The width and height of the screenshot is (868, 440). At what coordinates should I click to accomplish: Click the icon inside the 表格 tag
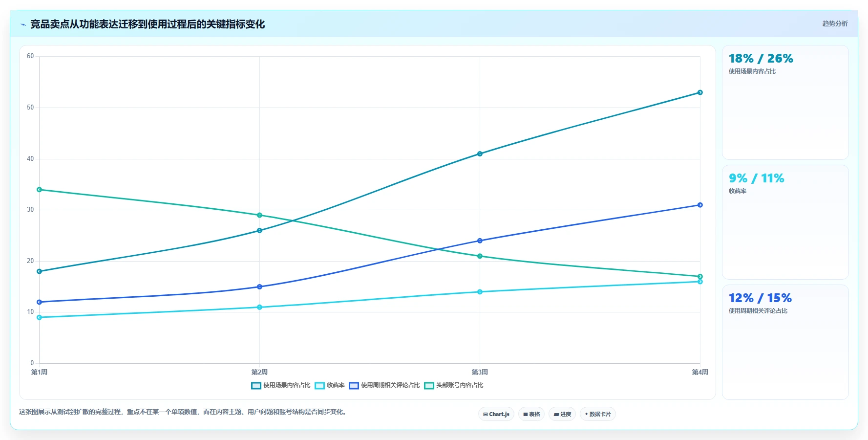pyautogui.click(x=526, y=414)
